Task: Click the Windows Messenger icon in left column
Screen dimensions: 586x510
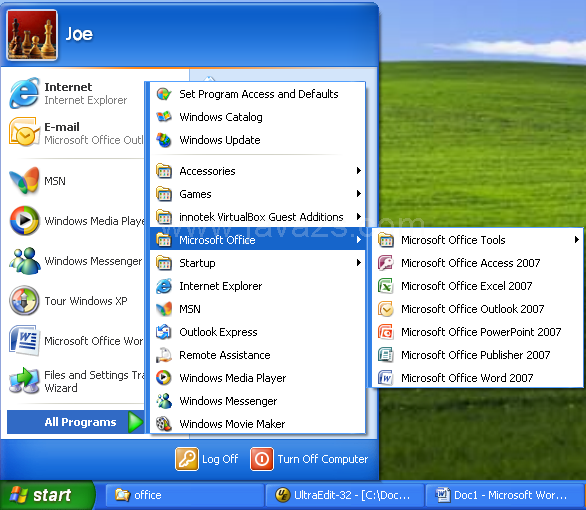Action: 24,260
